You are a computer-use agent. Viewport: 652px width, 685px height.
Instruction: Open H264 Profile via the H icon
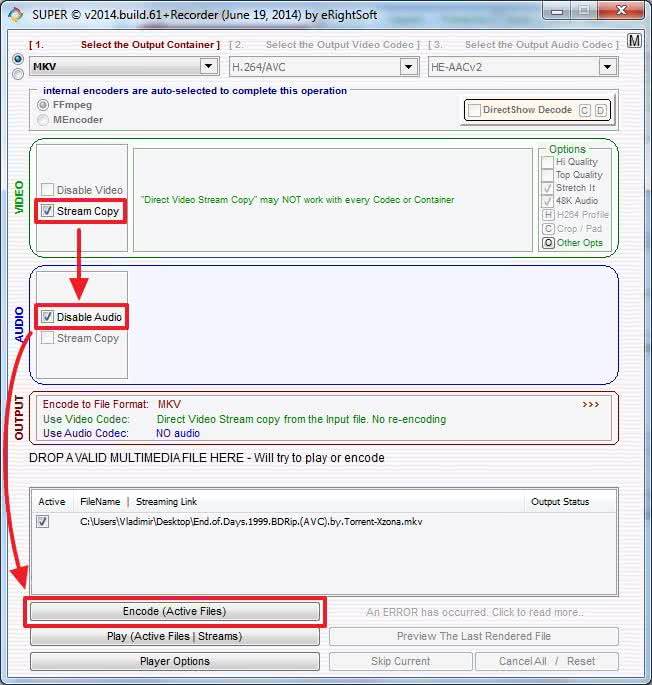click(x=548, y=215)
